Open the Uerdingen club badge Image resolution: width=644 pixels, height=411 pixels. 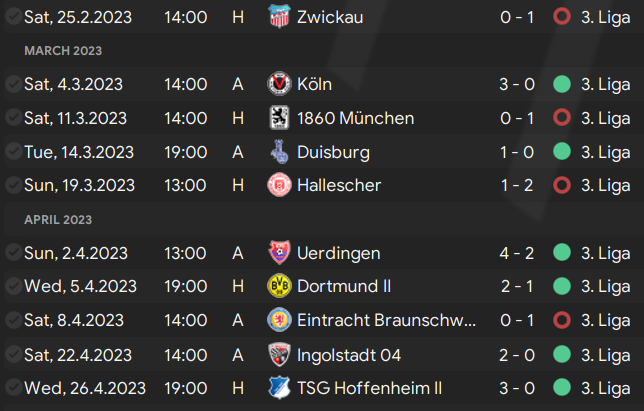point(279,253)
